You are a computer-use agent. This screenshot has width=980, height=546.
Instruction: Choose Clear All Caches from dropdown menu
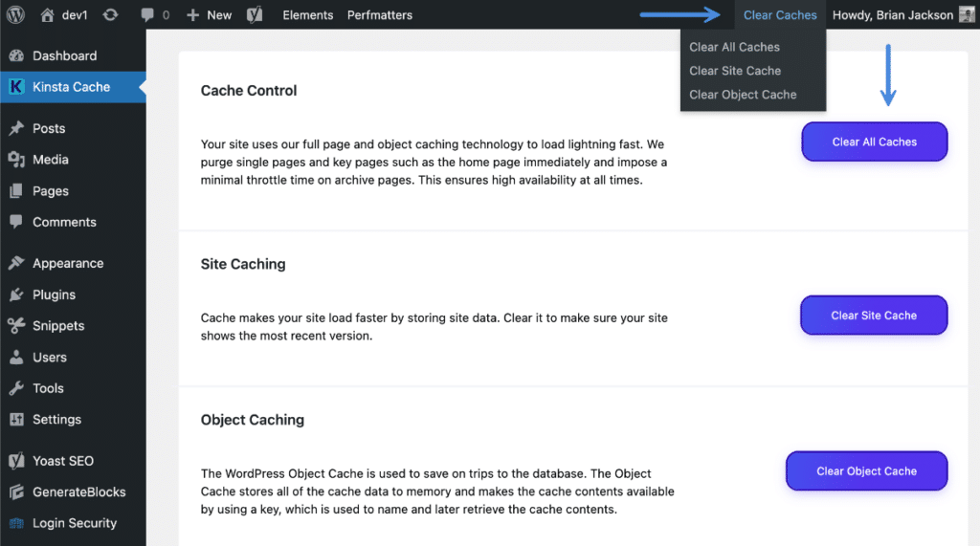click(734, 47)
